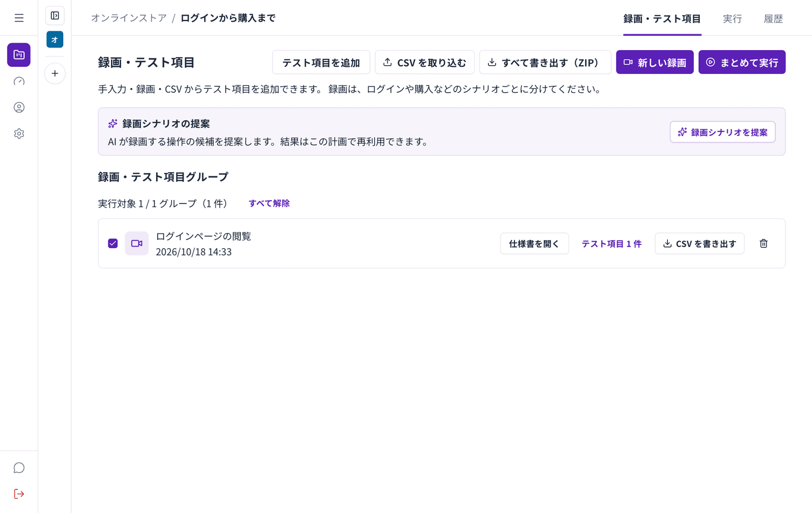
Task: Click the テスト項目 1 件 link
Action: click(x=612, y=244)
